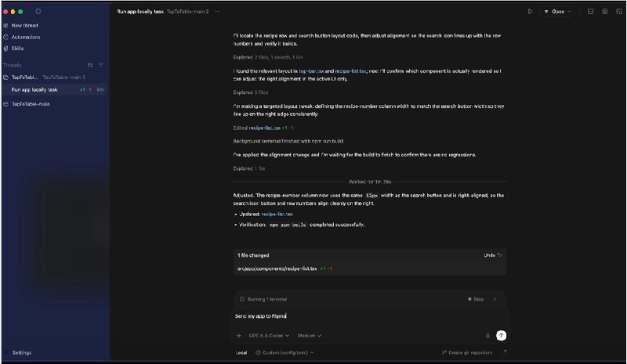The width and height of the screenshot is (627, 364).
Task: Select the Local mode label
Action: point(241,352)
